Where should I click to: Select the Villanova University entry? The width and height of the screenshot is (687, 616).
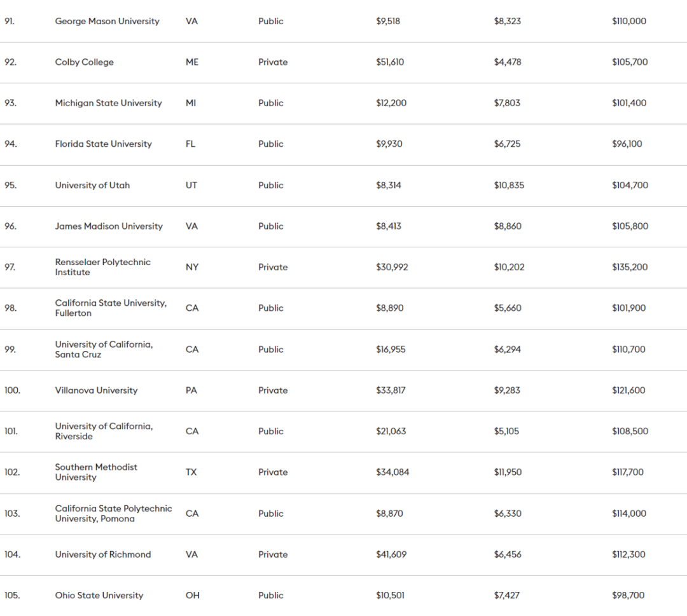tap(96, 390)
